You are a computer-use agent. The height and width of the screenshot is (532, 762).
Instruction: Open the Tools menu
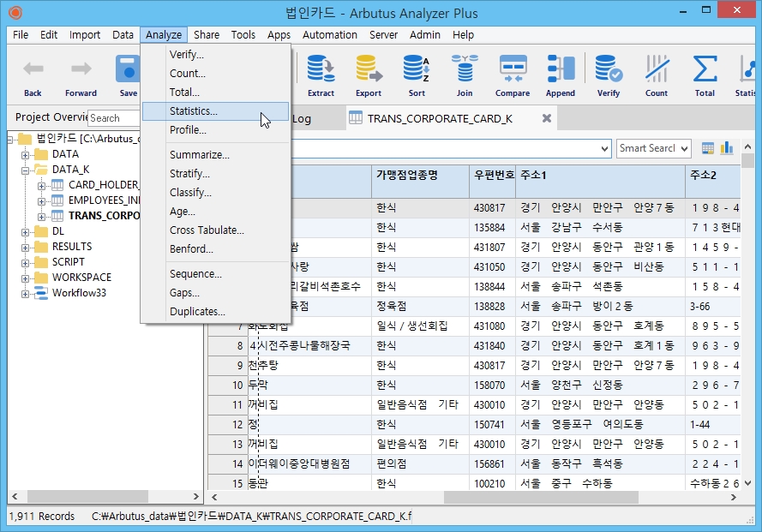[x=243, y=35]
